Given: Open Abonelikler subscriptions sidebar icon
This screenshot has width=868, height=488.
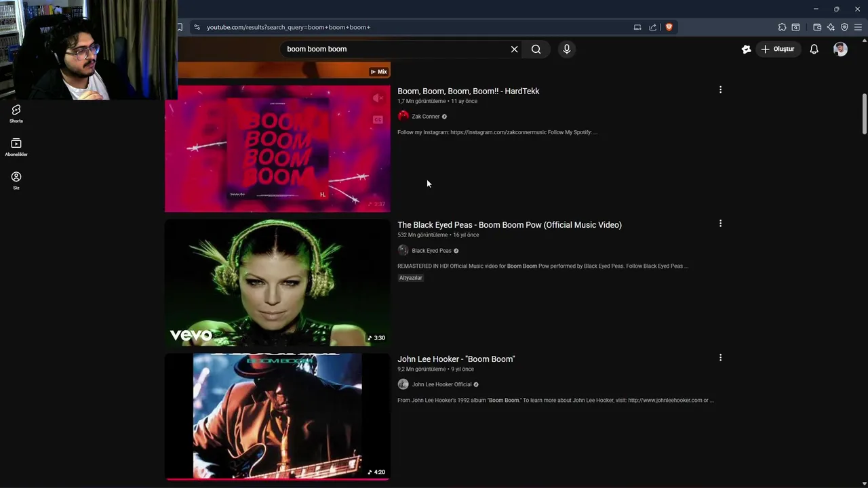Looking at the screenshot, I should click(x=16, y=146).
